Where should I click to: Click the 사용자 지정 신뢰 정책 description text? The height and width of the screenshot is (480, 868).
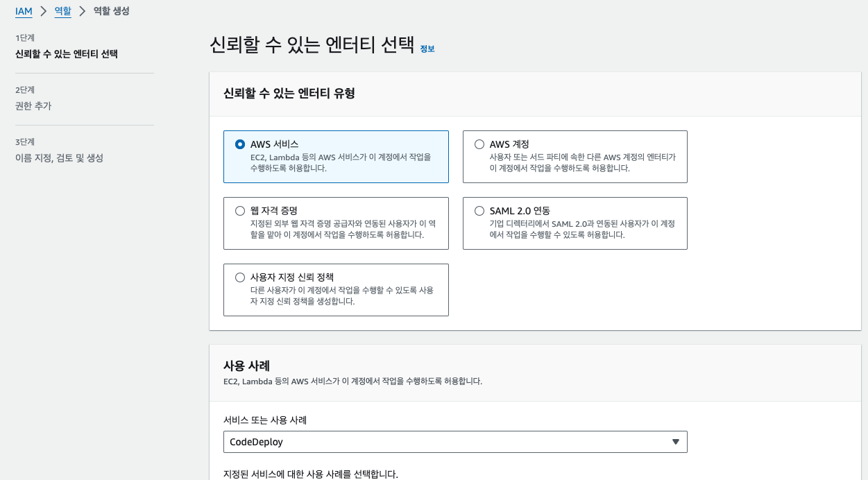click(x=342, y=295)
